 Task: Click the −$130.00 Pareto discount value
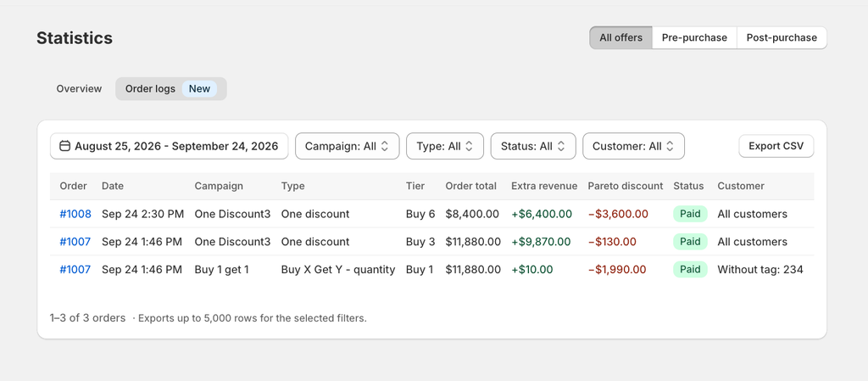612,242
